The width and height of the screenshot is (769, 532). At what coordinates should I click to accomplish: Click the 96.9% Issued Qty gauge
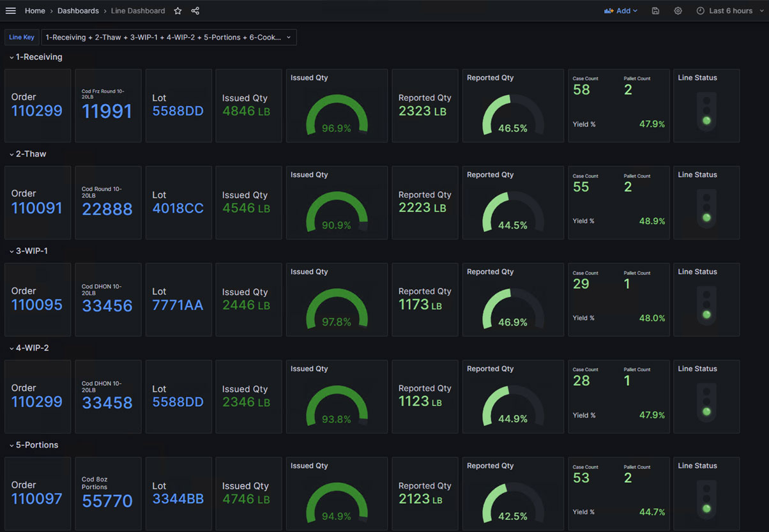click(x=337, y=116)
